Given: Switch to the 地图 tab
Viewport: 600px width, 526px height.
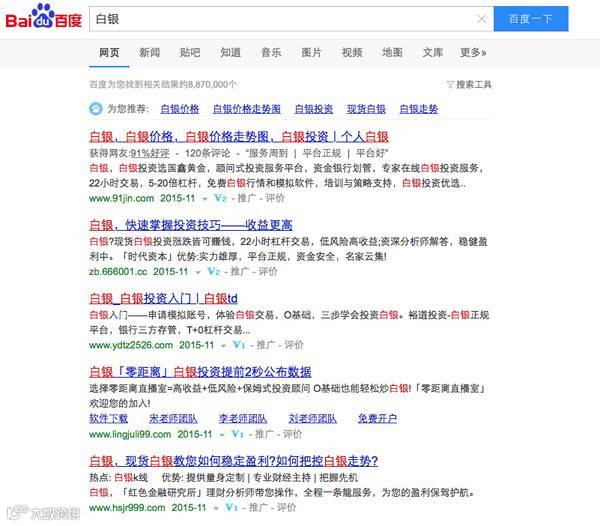Looking at the screenshot, I should 392,52.
